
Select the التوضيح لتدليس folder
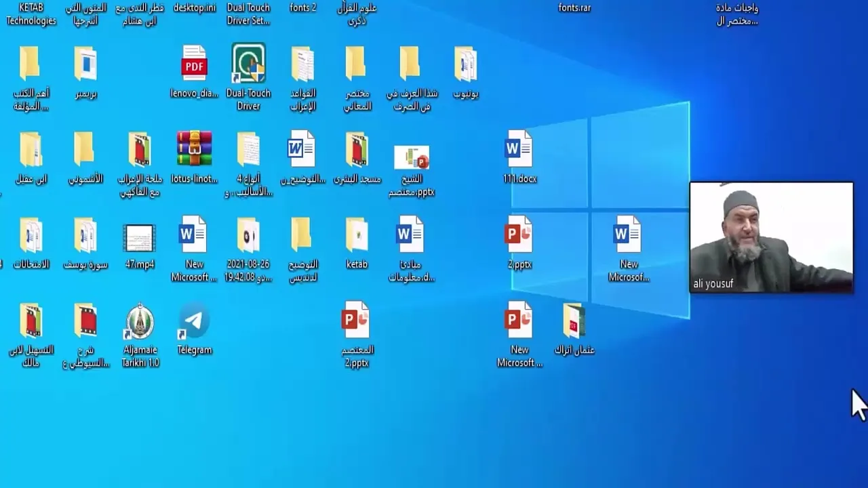pyautogui.click(x=302, y=235)
